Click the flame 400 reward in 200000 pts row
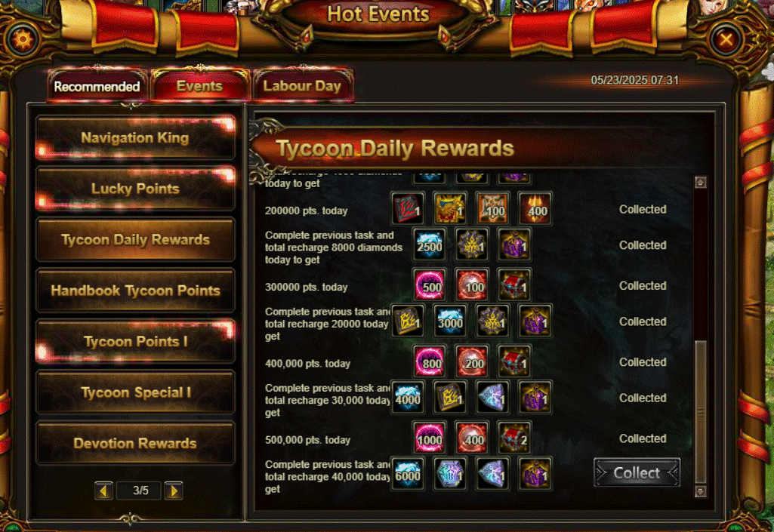This screenshot has width=774, height=532. click(x=535, y=208)
